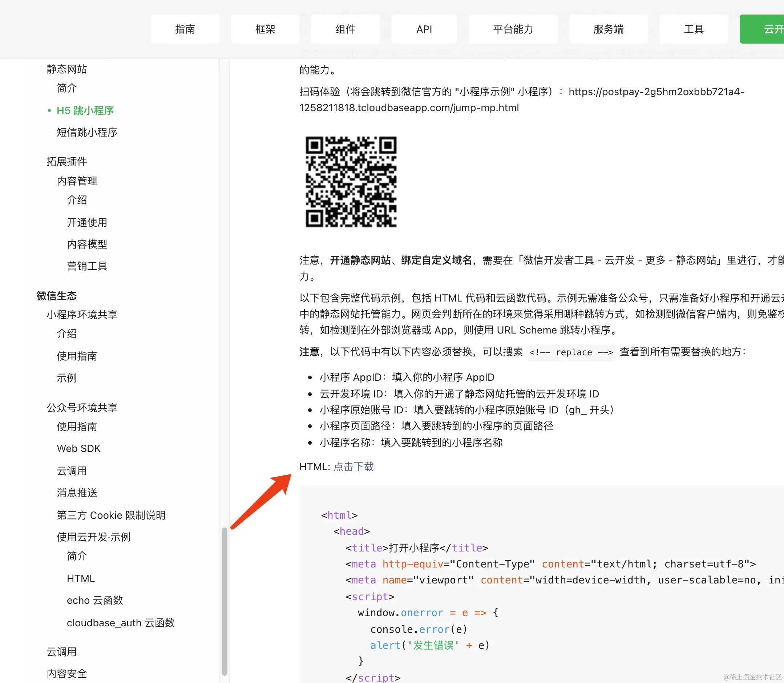
Task: Click the green 云开发 tab
Action: pyautogui.click(x=766, y=29)
